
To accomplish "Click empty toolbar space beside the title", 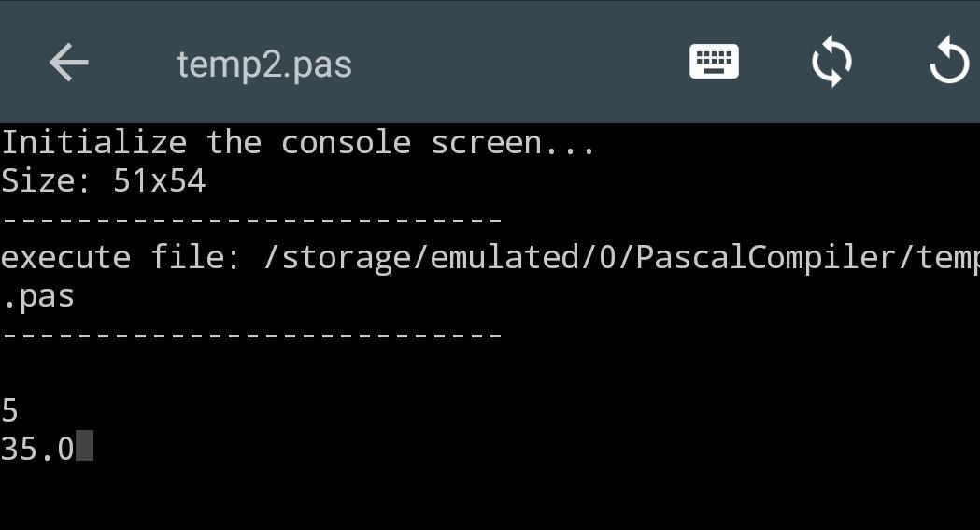I will [514, 64].
